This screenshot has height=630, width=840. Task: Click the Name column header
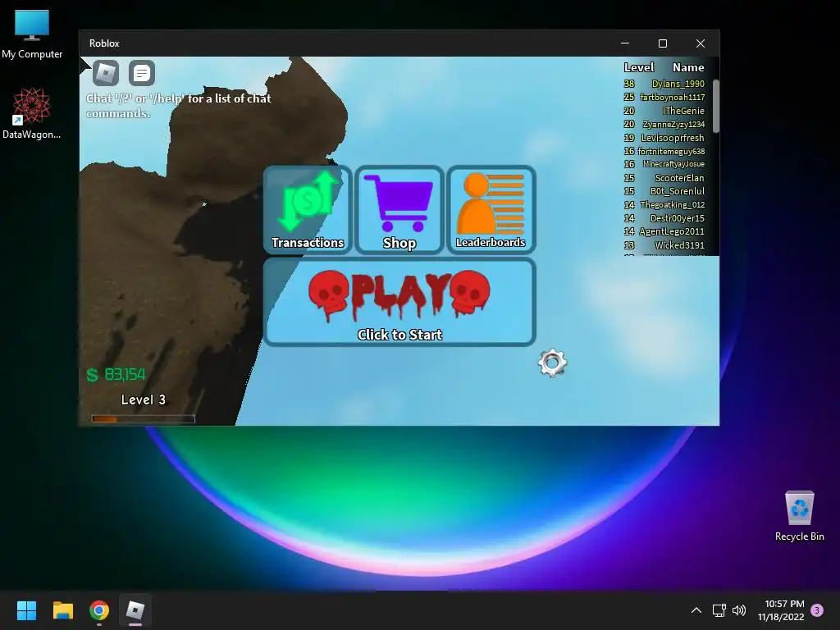(x=688, y=67)
